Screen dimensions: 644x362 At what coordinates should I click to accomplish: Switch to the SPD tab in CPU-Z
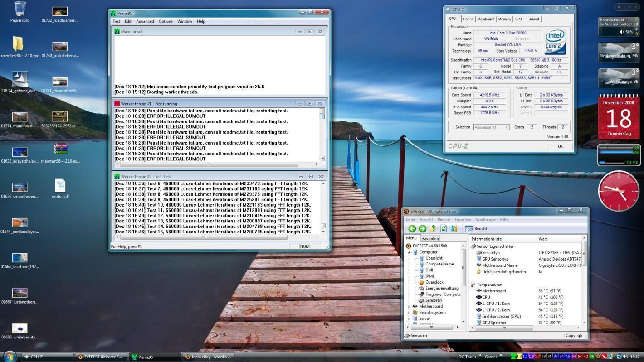tap(518, 19)
